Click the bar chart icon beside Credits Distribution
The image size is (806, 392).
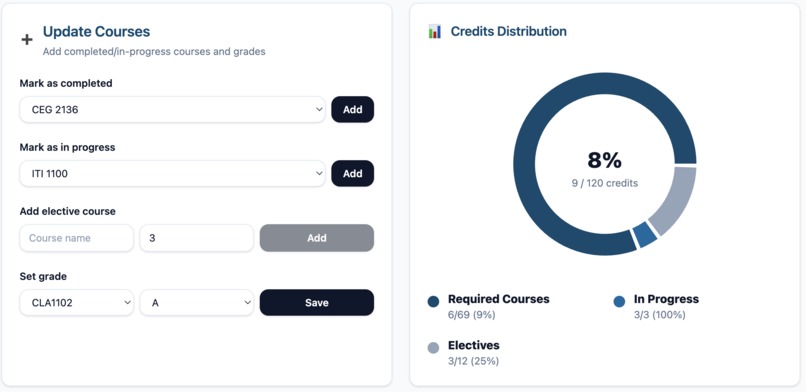pos(434,31)
